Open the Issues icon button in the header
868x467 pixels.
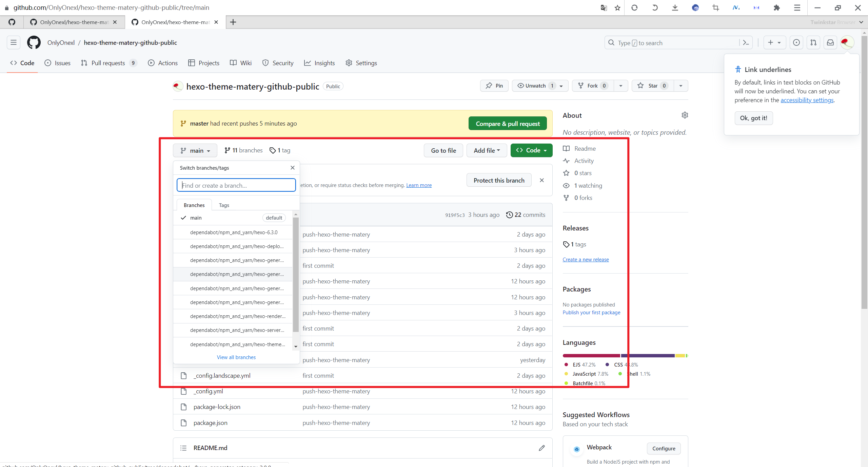point(796,42)
